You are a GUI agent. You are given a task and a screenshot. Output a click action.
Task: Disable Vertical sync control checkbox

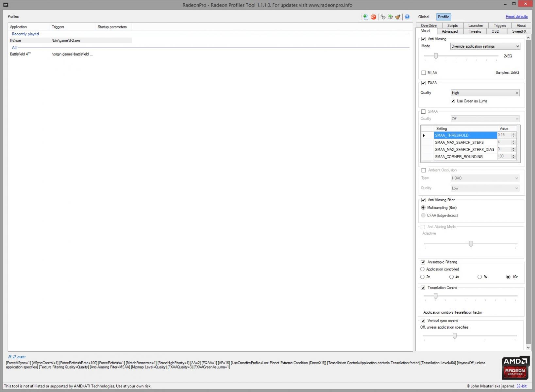click(423, 321)
